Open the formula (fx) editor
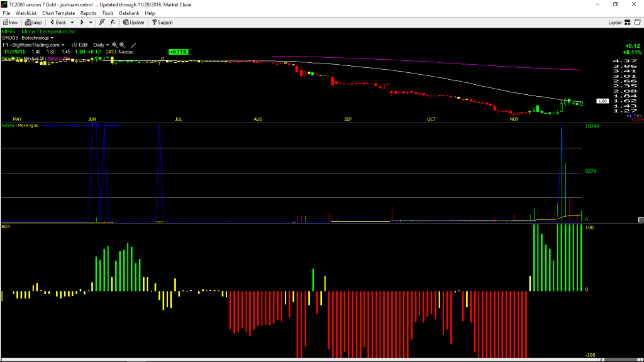This screenshot has height=362, width=644. (113, 23)
